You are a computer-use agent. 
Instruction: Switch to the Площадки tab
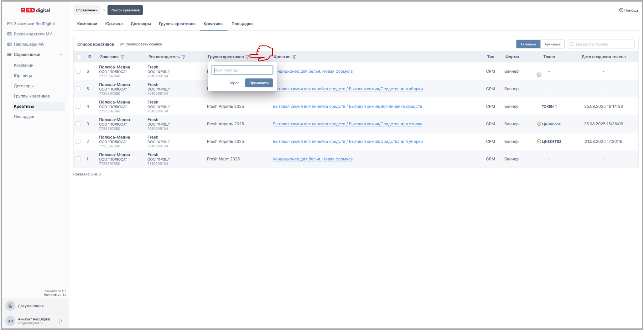242,24
